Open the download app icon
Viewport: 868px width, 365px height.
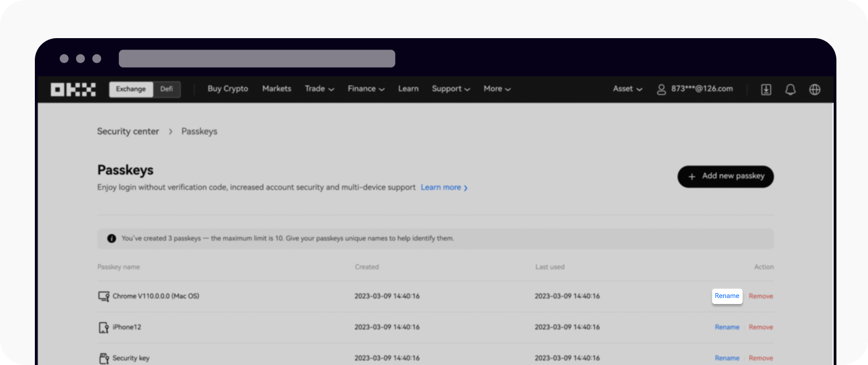[766, 89]
